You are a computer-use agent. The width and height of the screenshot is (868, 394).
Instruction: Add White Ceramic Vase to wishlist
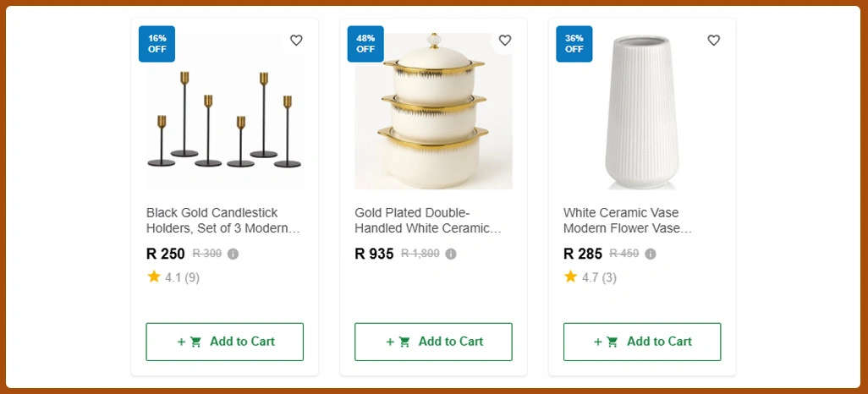coord(713,41)
